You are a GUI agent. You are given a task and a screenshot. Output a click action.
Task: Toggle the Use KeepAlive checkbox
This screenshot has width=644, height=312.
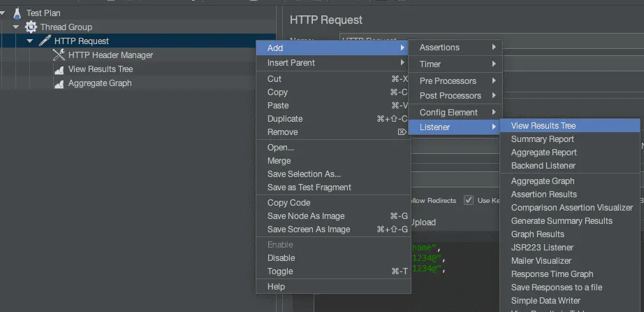(469, 201)
